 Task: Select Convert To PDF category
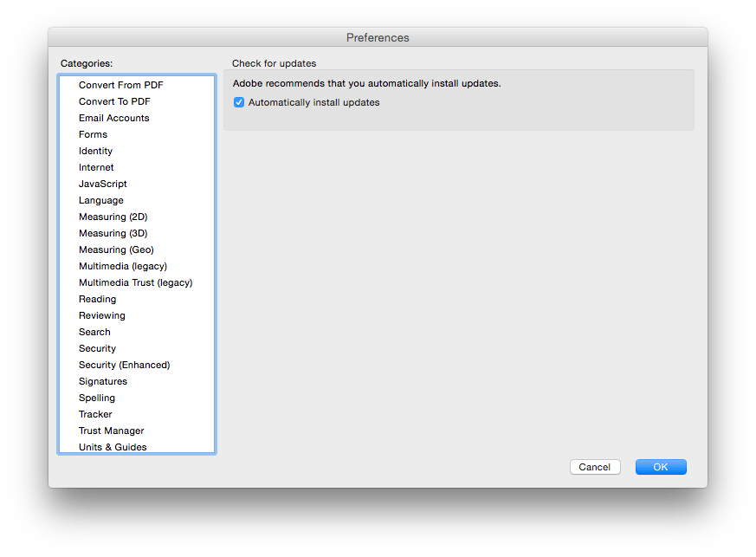pyautogui.click(x=114, y=101)
